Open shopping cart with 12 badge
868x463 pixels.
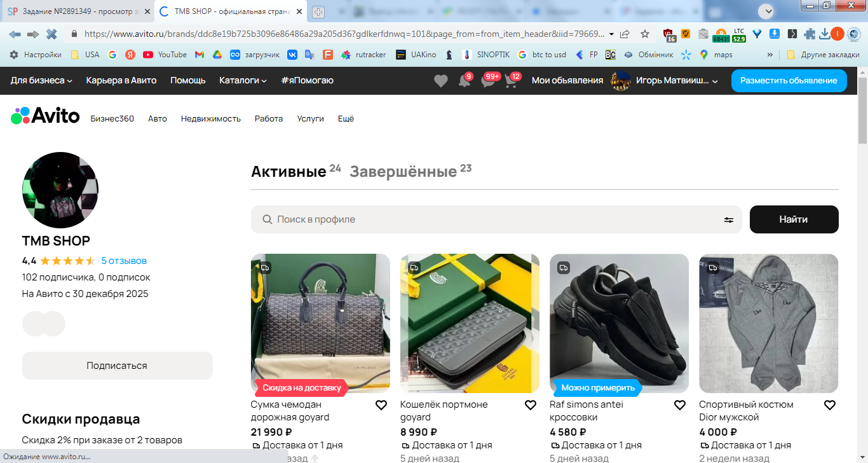coord(511,81)
